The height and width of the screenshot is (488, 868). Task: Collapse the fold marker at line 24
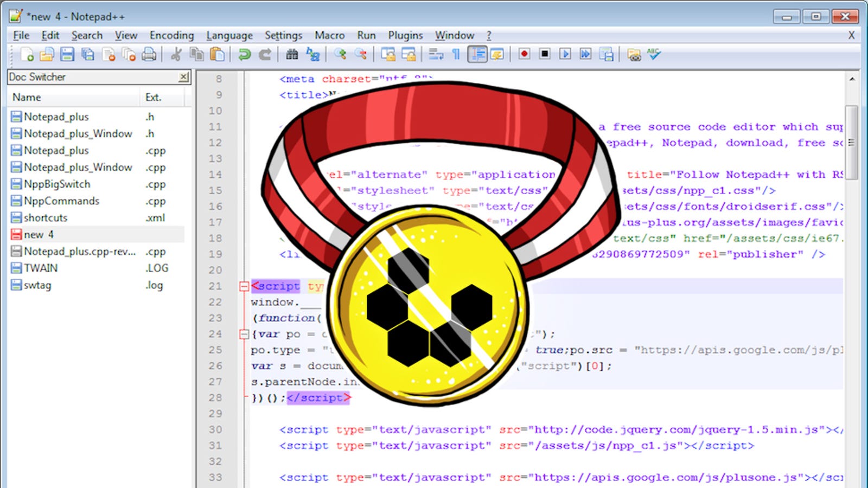pyautogui.click(x=244, y=334)
